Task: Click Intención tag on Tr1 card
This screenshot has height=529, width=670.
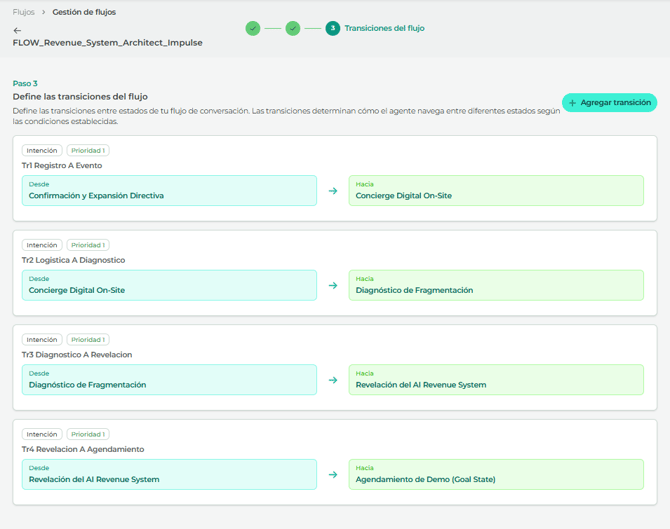Action: pos(42,151)
